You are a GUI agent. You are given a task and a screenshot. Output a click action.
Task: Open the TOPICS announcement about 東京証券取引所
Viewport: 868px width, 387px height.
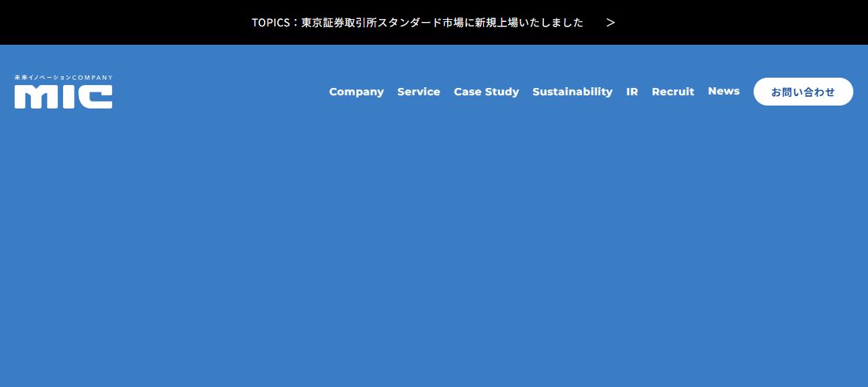pyautogui.click(x=417, y=23)
